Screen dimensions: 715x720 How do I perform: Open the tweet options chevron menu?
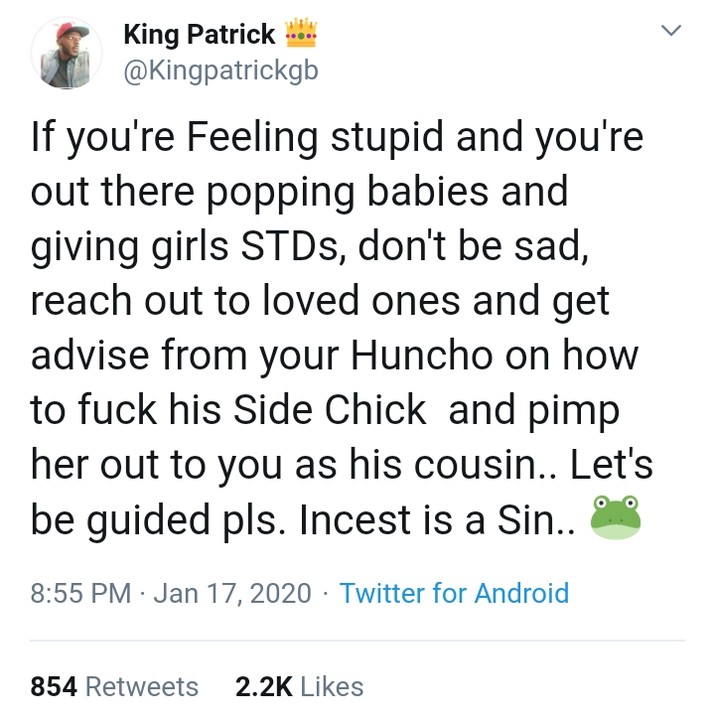[672, 32]
